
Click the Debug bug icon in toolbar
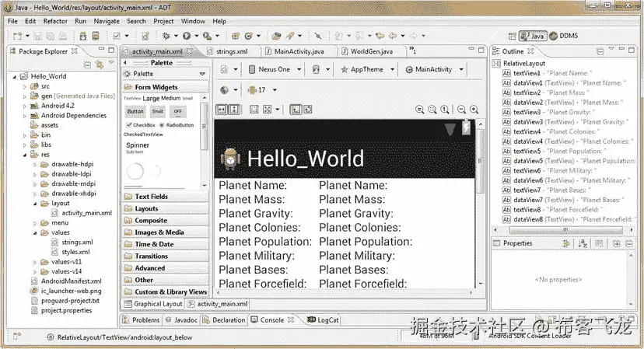(x=166, y=36)
